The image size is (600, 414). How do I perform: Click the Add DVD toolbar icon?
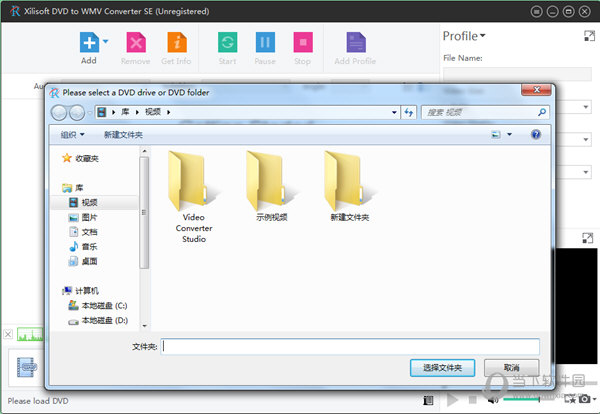pos(89,42)
